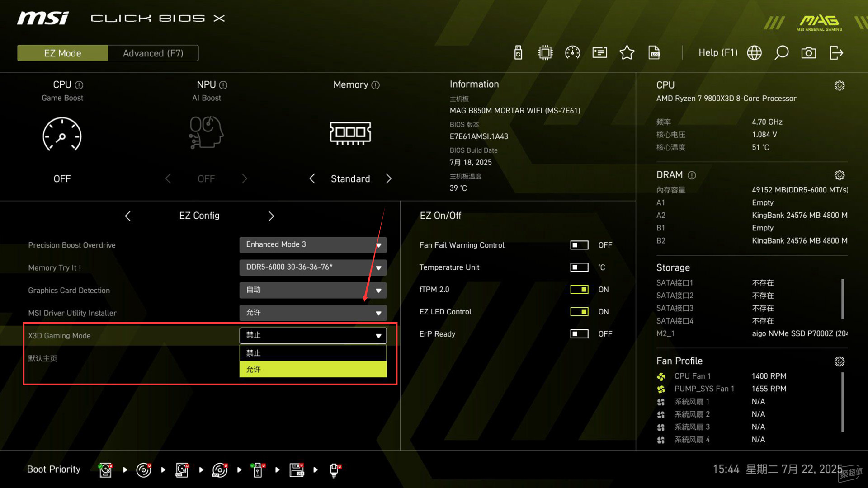The height and width of the screenshot is (488, 868).
Task: Show NPU info circle icon
Action: click(x=223, y=85)
